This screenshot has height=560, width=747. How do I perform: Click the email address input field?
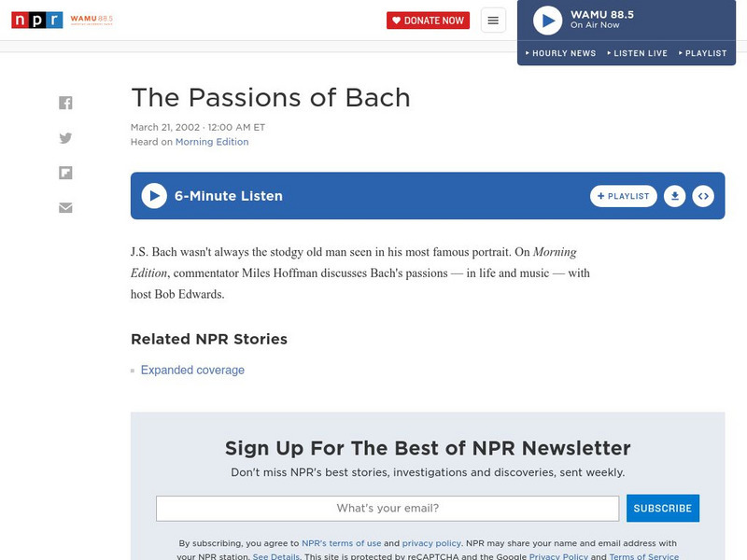point(388,508)
